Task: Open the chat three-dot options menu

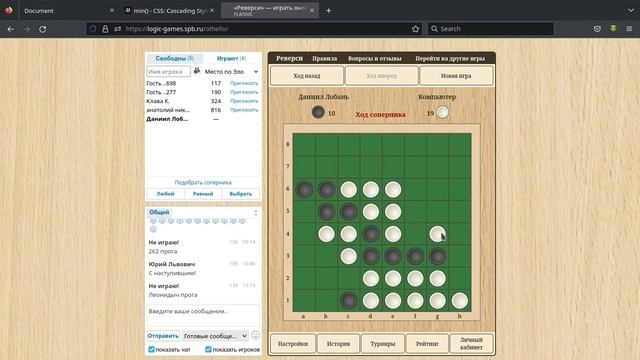Action: tap(256, 213)
